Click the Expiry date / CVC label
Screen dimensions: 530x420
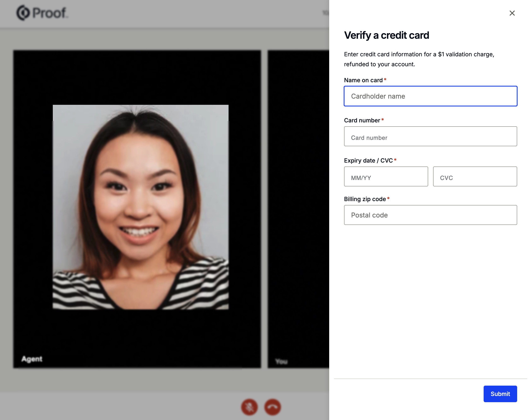[x=369, y=160]
